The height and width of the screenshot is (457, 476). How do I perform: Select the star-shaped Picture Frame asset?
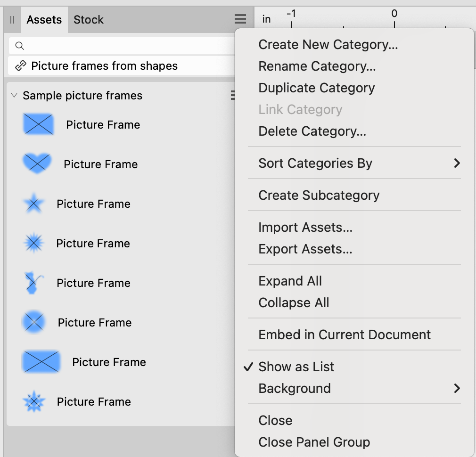[33, 204]
